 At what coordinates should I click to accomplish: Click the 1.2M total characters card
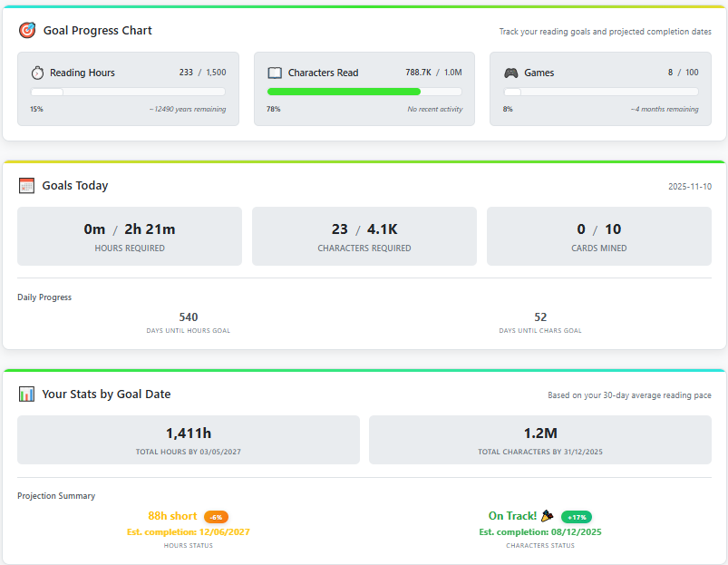[x=539, y=440]
